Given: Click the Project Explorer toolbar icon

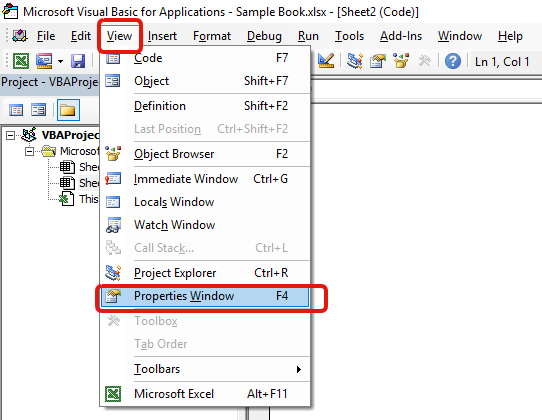Looking at the screenshot, I should pyautogui.click(x=355, y=61).
